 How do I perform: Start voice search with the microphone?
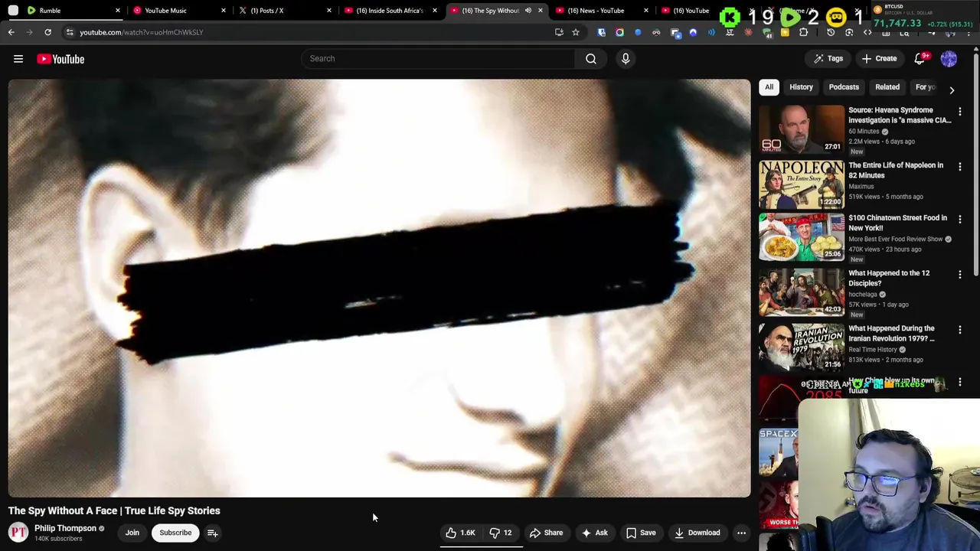(x=626, y=58)
